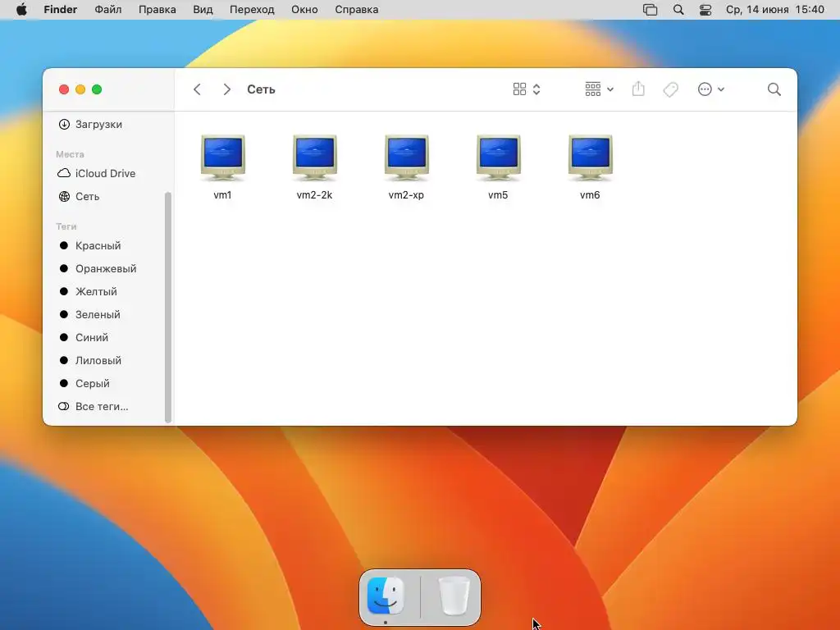840x630 pixels.
Task: Select the vm2-2k network computer
Action: [x=314, y=167]
